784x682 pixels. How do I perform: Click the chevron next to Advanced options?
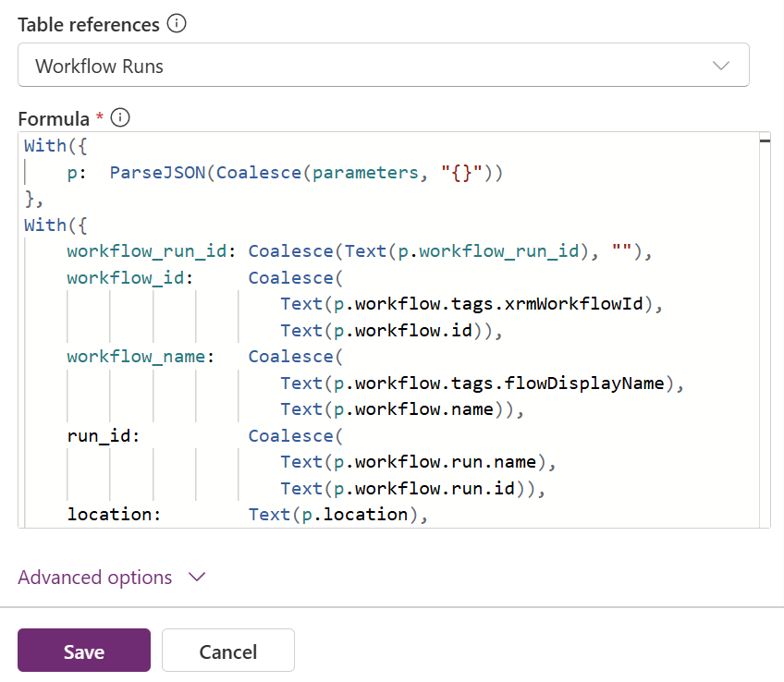196,578
